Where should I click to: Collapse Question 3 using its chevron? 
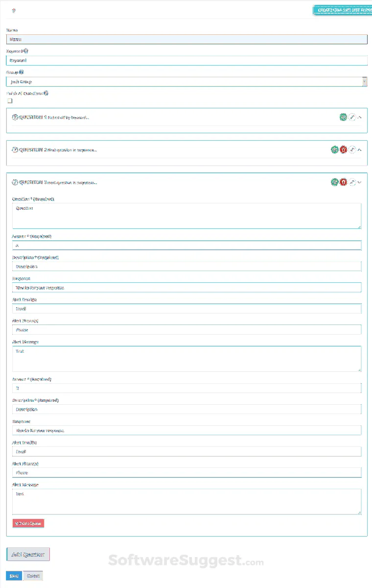359,182
